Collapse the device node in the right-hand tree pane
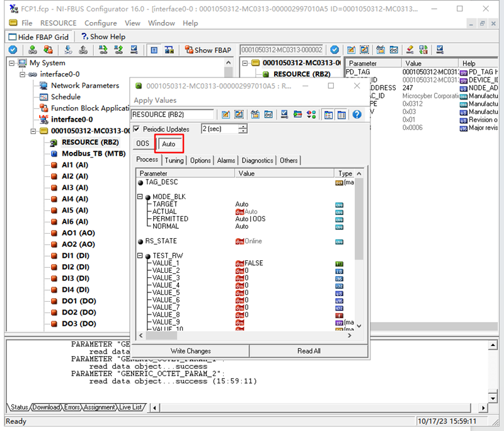Image resolution: width=504 pixels, height=431 pixels. (245, 63)
